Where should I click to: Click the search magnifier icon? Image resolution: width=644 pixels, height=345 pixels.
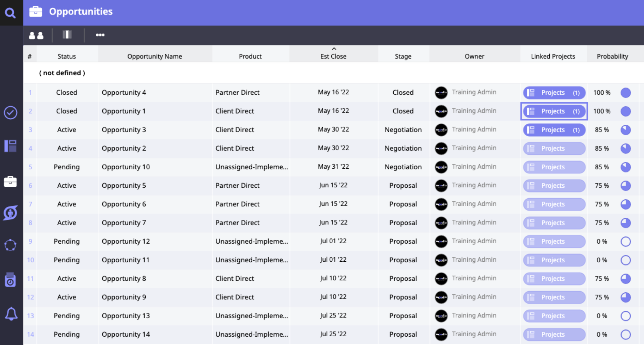point(10,13)
